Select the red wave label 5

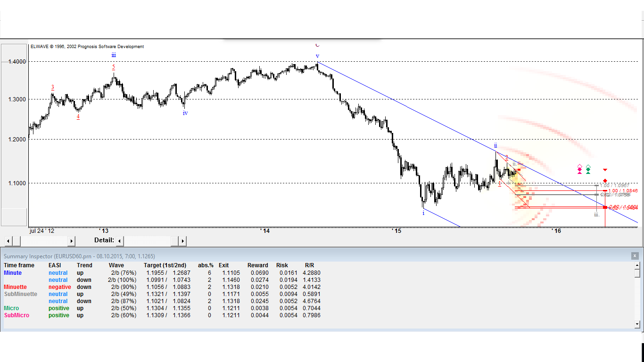pyautogui.click(x=114, y=67)
